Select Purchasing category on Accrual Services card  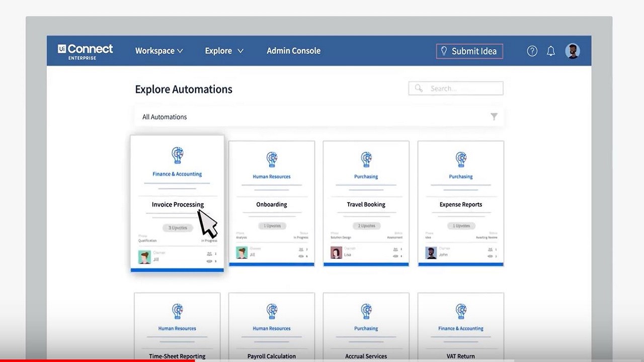pos(366,328)
